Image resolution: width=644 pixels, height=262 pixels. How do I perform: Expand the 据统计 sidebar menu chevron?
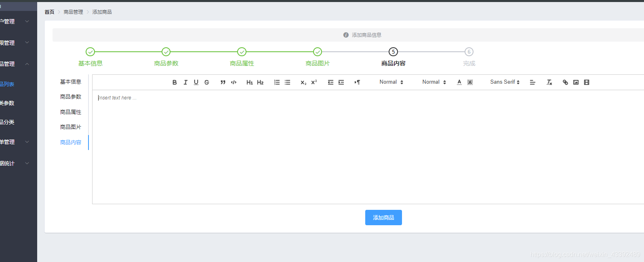point(27,163)
